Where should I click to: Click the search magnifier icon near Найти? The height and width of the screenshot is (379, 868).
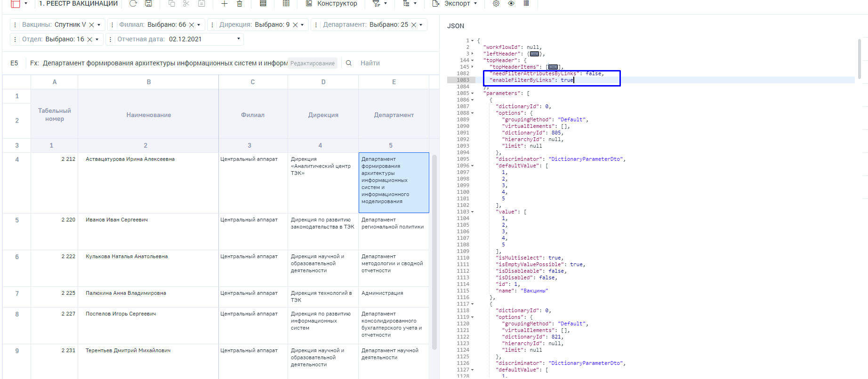pos(349,63)
